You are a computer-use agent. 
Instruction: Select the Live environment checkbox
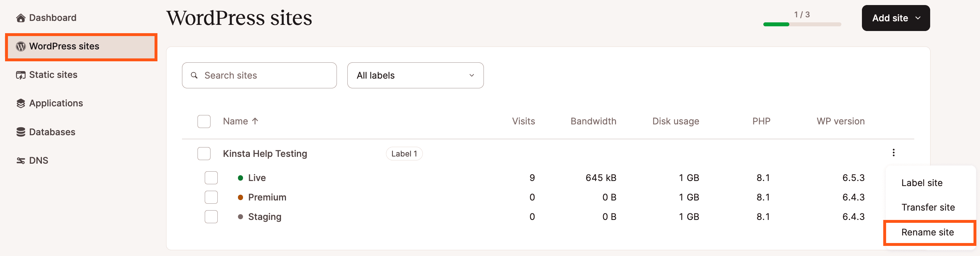211,178
